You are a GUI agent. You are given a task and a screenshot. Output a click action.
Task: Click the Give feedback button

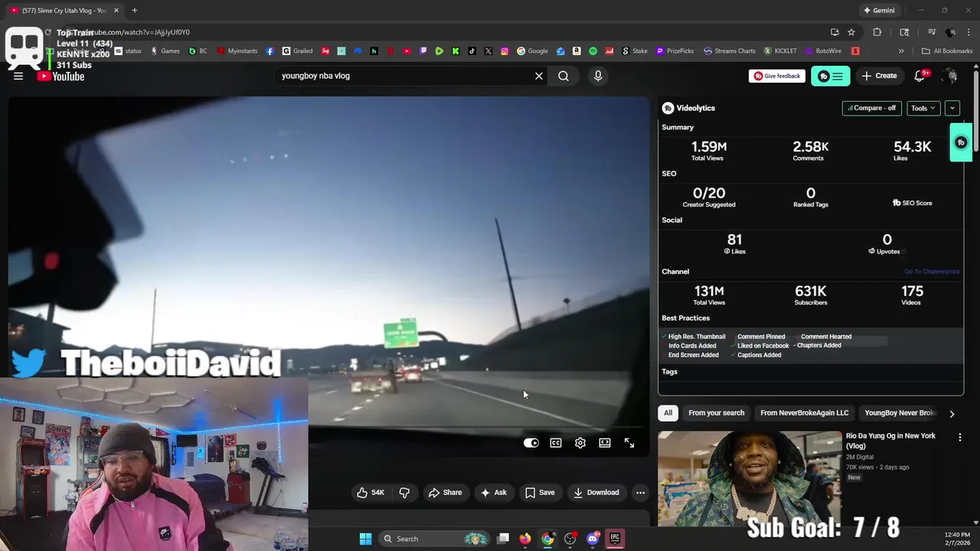coord(777,76)
